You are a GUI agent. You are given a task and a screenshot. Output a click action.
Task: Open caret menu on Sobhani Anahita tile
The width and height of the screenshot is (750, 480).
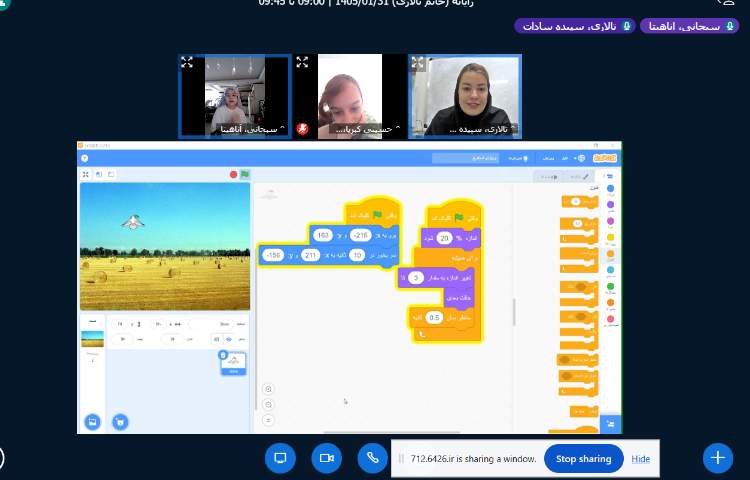[282, 129]
